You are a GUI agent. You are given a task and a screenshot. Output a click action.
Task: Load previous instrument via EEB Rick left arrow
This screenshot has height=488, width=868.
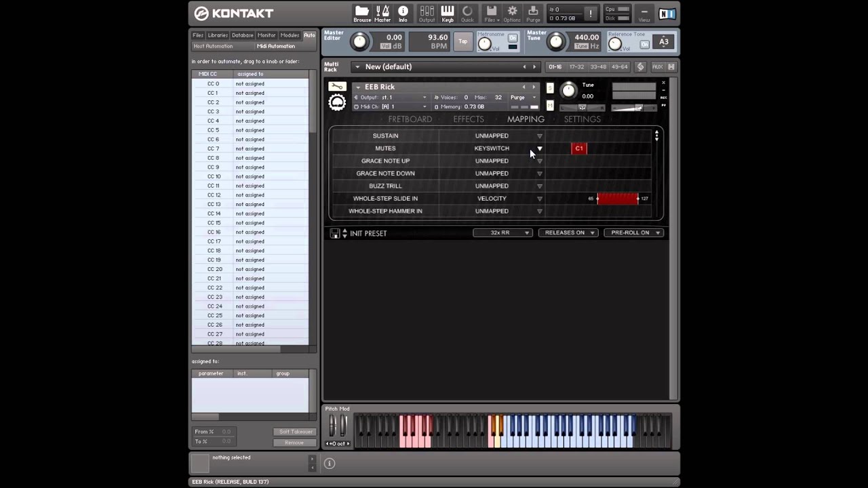pyautogui.click(x=524, y=87)
